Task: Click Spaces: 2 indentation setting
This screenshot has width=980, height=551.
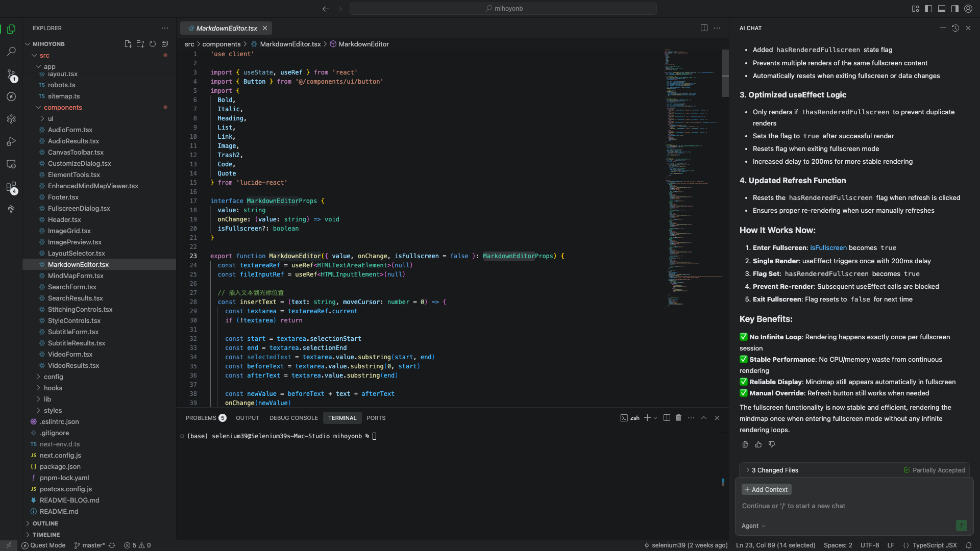Action: [838, 545]
